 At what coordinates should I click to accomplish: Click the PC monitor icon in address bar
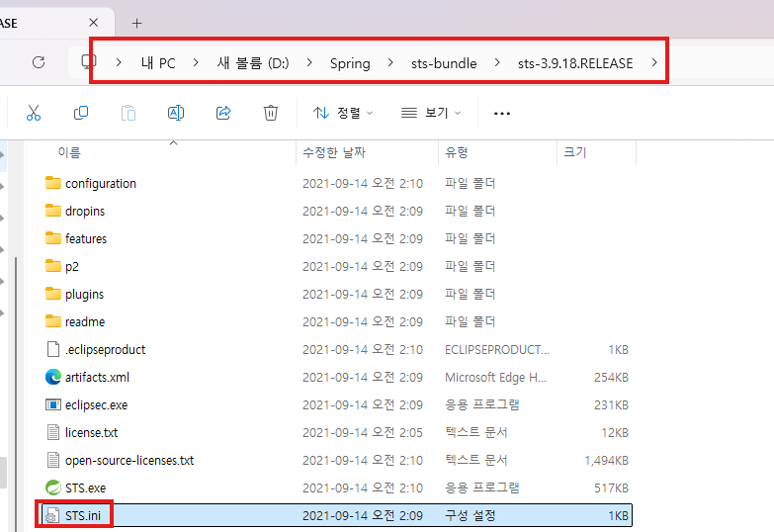point(88,61)
